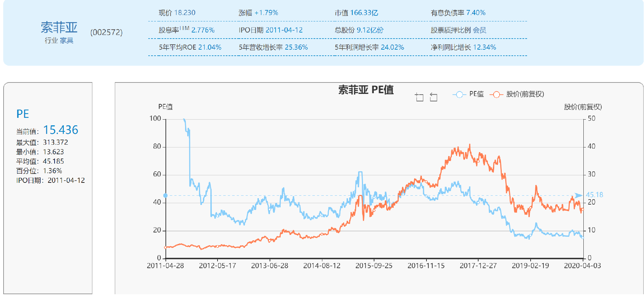Click the zoom reset restore icon

(433, 97)
